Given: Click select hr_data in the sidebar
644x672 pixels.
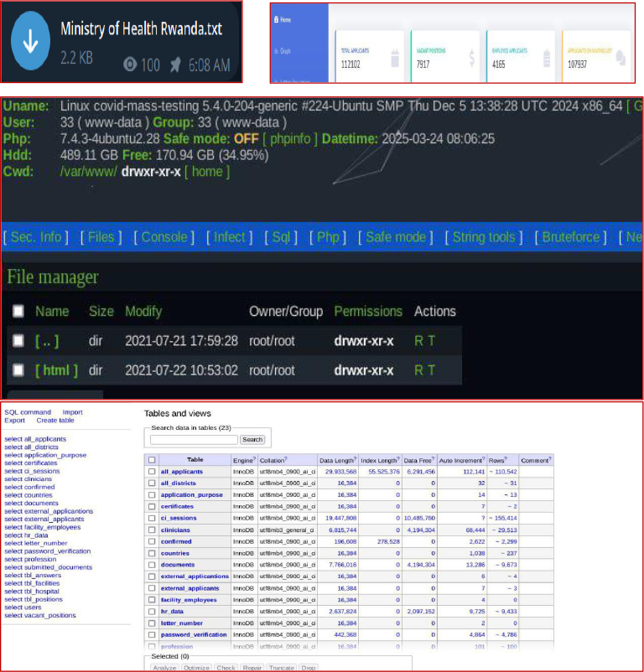Looking at the screenshot, I should pyautogui.click(x=26, y=535).
